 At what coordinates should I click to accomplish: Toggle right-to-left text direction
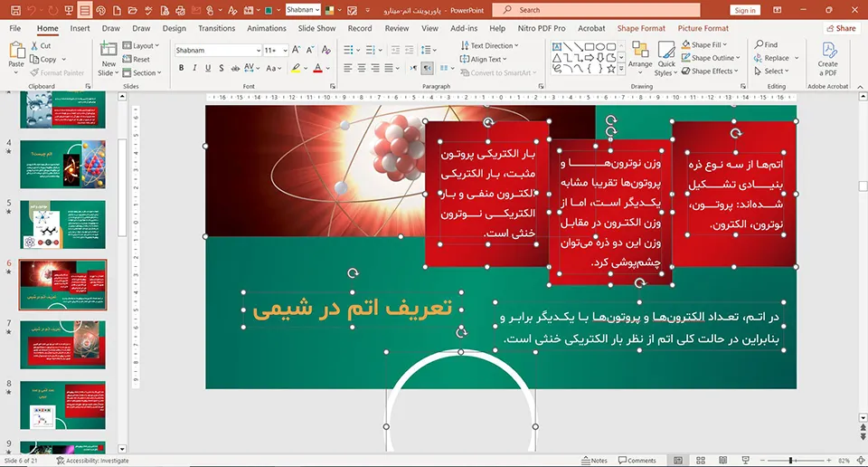[427, 68]
